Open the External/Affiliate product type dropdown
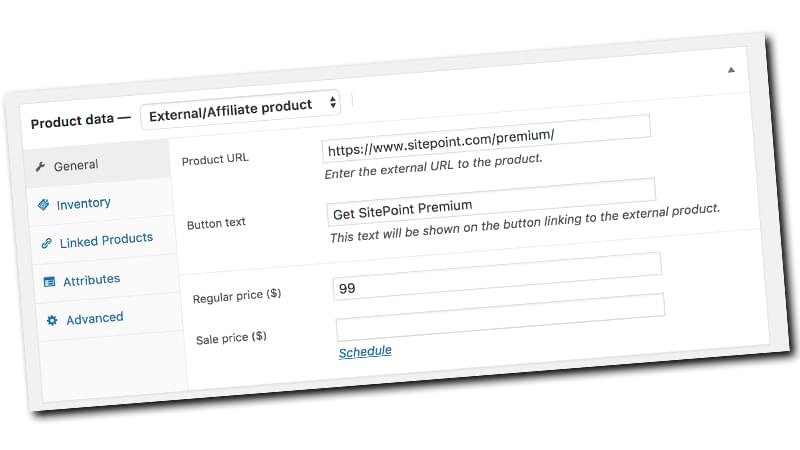This screenshot has width=800, height=450. click(x=240, y=105)
